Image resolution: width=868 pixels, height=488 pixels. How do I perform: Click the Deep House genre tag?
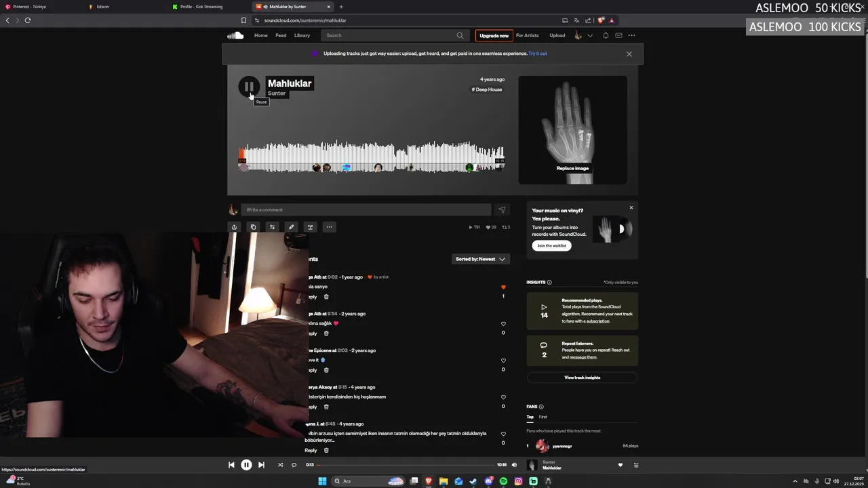click(487, 89)
